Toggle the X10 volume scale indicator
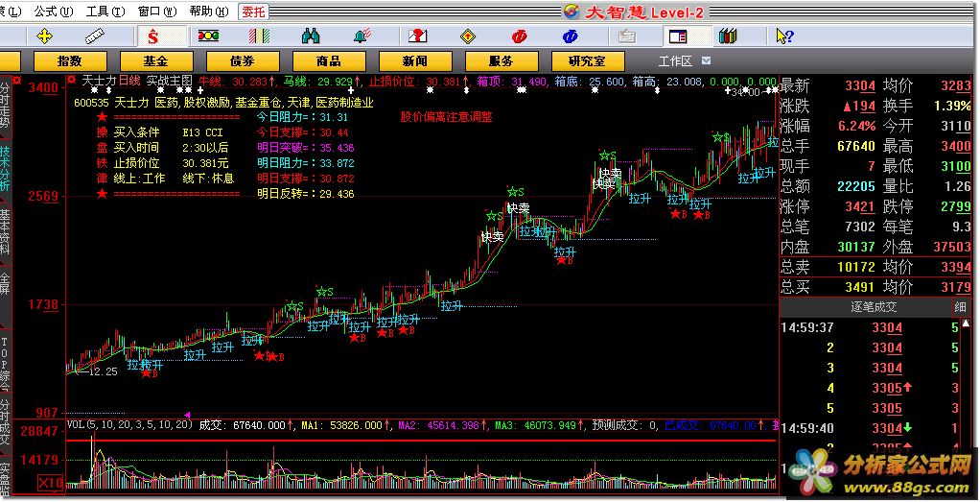This screenshot has width=980, height=502. coord(51,481)
